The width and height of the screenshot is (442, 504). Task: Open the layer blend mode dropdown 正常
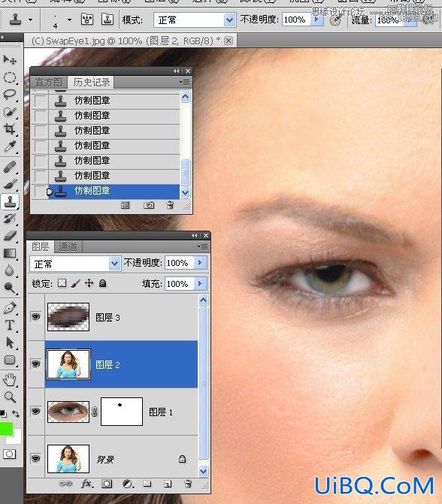pos(75,264)
